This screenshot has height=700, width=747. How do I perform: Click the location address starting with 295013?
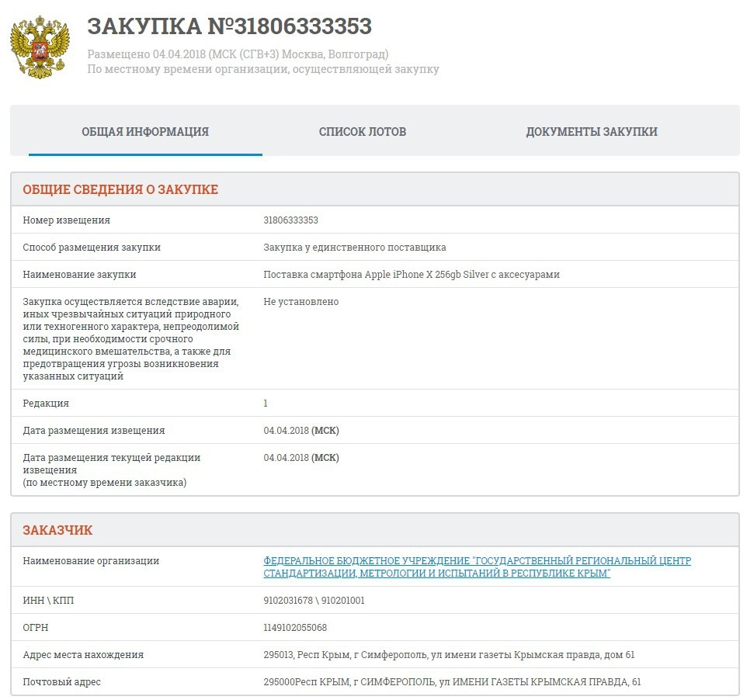[x=449, y=655]
